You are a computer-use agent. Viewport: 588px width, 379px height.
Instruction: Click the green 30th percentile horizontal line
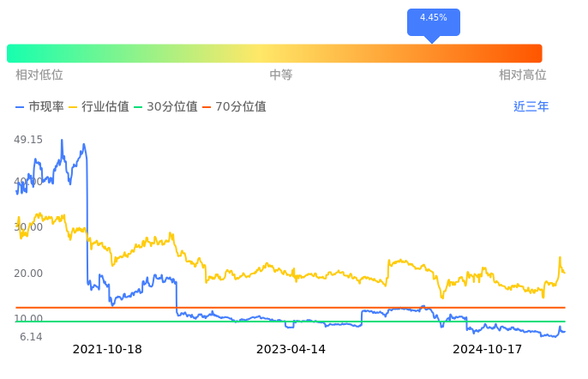pos(257,322)
